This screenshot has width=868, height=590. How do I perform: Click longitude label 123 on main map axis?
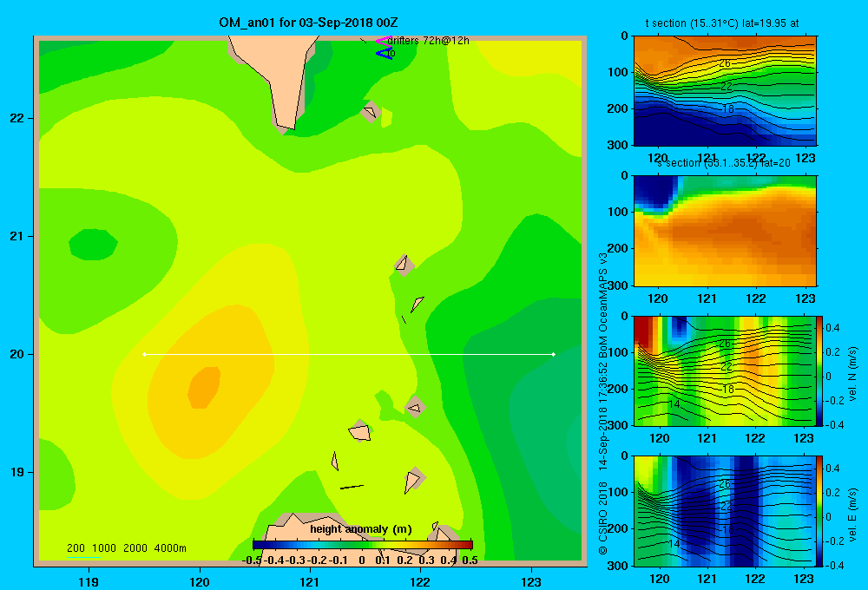click(x=531, y=582)
